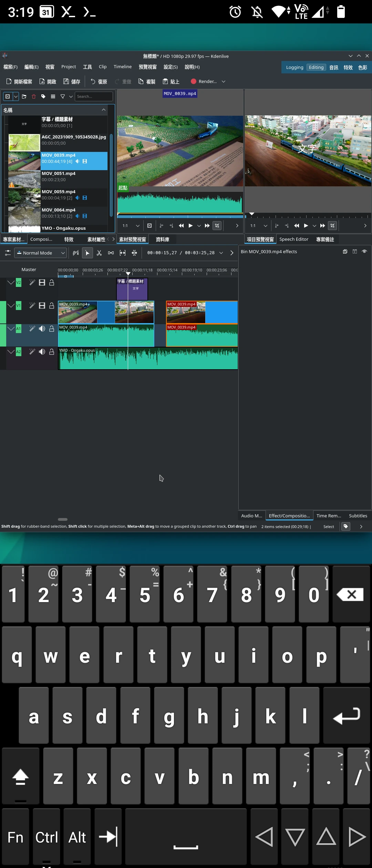Open the Normal Mode dropdown
Screen dimensions: 372x868
pyautogui.click(x=40, y=253)
